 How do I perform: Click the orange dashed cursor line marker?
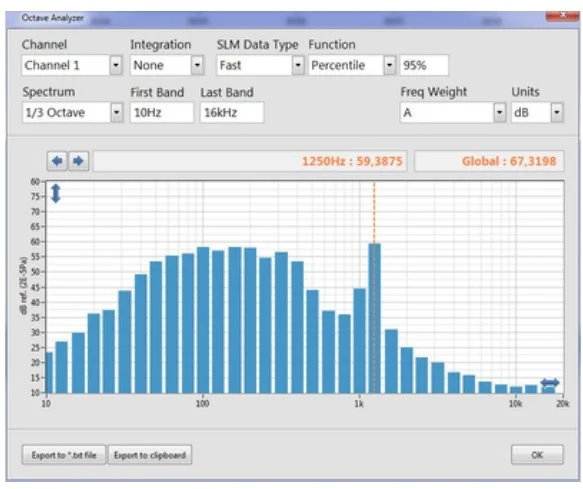coord(374,212)
